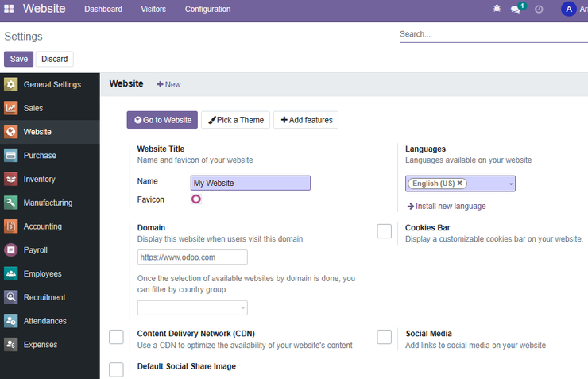Click the Manufacturing wrench icon
This screenshot has height=379, width=588.
tap(11, 203)
